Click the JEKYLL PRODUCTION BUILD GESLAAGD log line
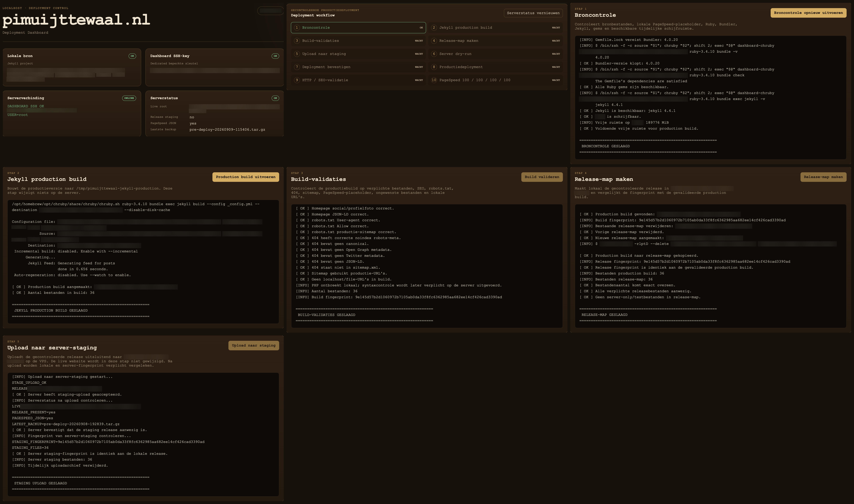Image resolution: width=854 pixels, height=504 pixels. 51,311
